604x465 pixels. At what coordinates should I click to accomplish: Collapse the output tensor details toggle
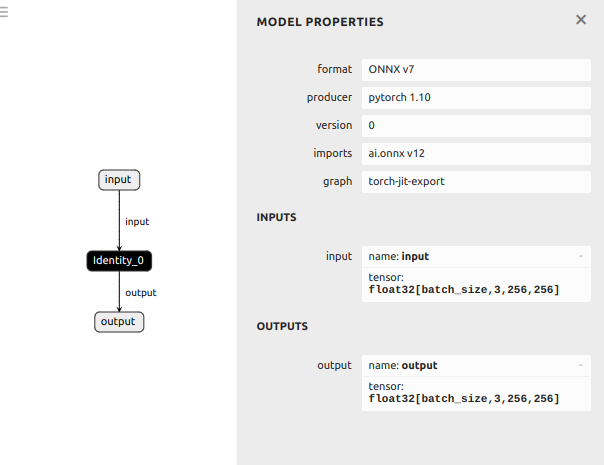click(x=581, y=365)
